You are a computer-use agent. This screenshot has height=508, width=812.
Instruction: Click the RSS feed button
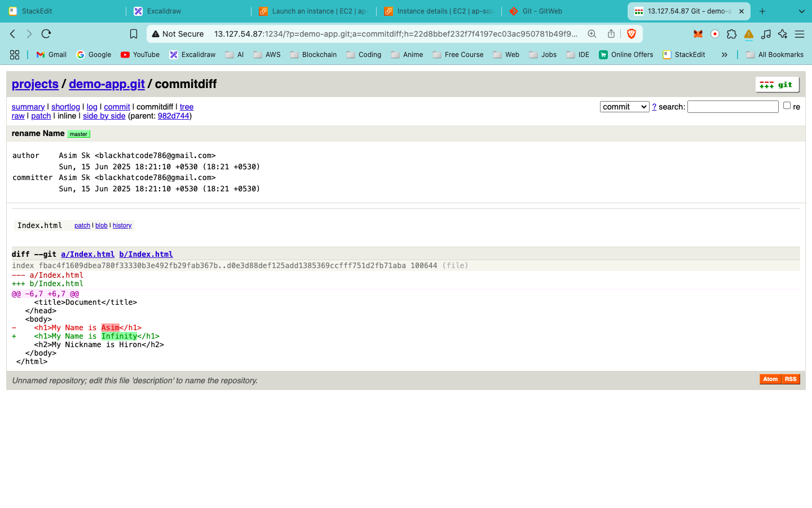(x=791, y=379)
